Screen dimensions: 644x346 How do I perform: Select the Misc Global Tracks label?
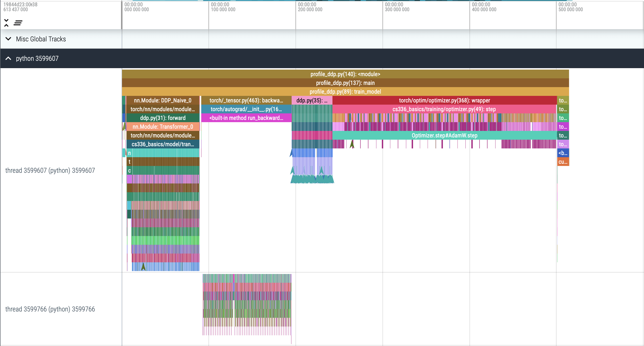tap(41, 39)
